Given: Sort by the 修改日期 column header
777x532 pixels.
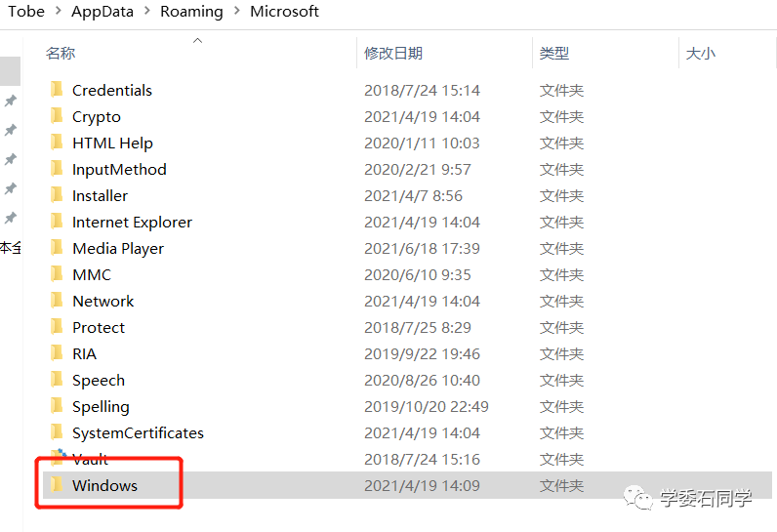Looking at the screenshot, I should [x=393, y=53].
